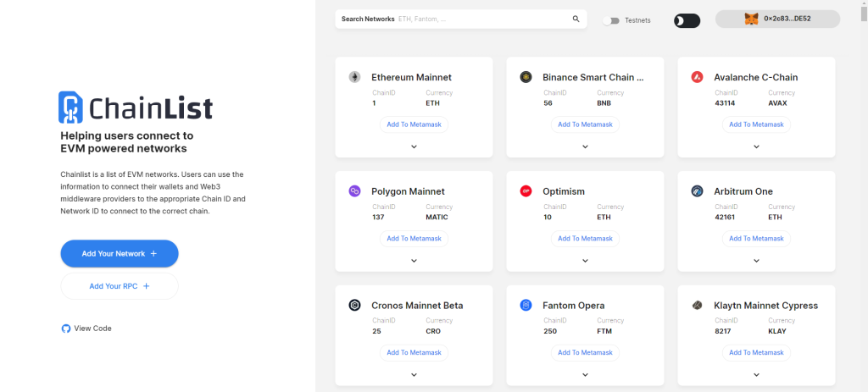The height and width of the screenshot is (392, 868).
Task: Click the Avalanche C-Chain red logo icon
Action: tap(697, 77)
